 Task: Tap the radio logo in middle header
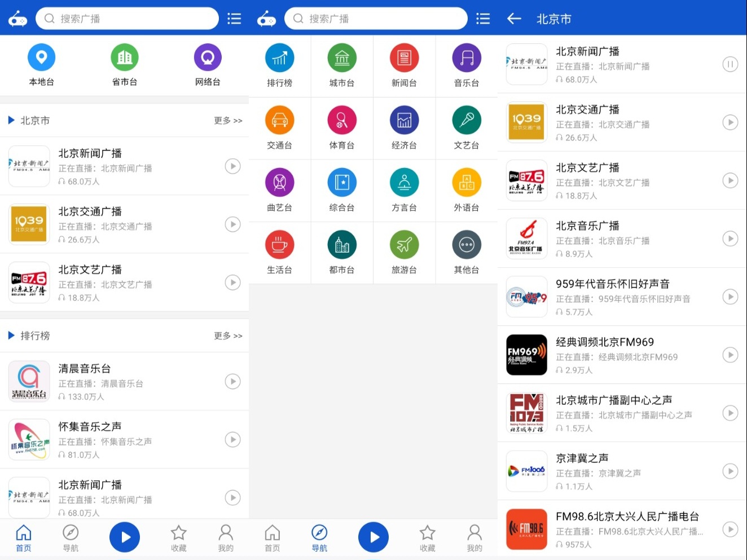point(266,19)
